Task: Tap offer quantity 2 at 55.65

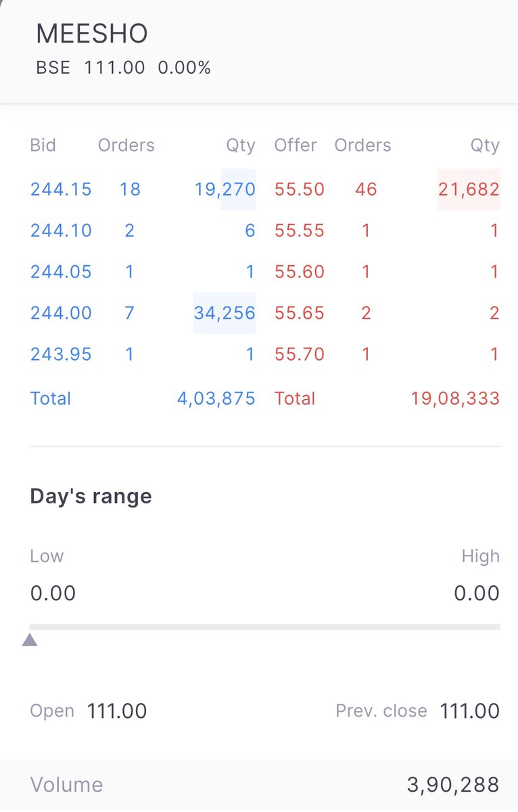Action: 494,313
